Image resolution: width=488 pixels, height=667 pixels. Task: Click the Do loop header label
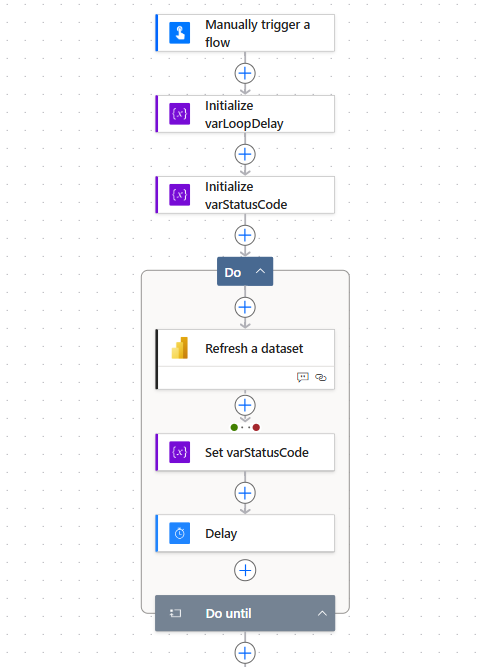pos(233,272)
